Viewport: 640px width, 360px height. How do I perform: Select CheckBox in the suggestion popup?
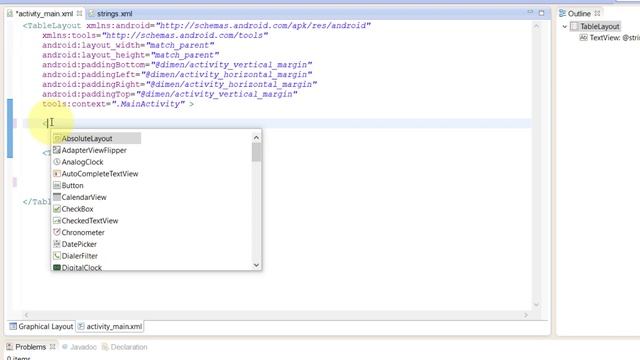coord(77,209)
